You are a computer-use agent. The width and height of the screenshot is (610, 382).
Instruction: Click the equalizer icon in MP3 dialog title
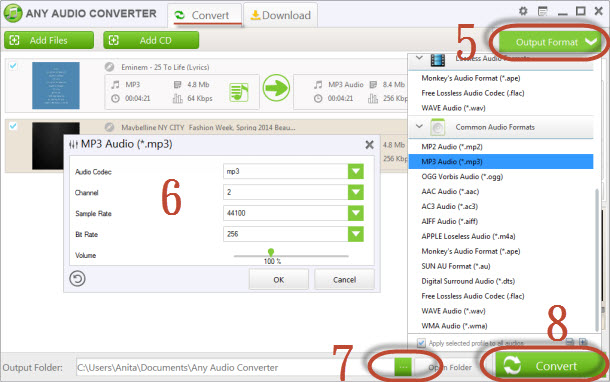(73, 145)
